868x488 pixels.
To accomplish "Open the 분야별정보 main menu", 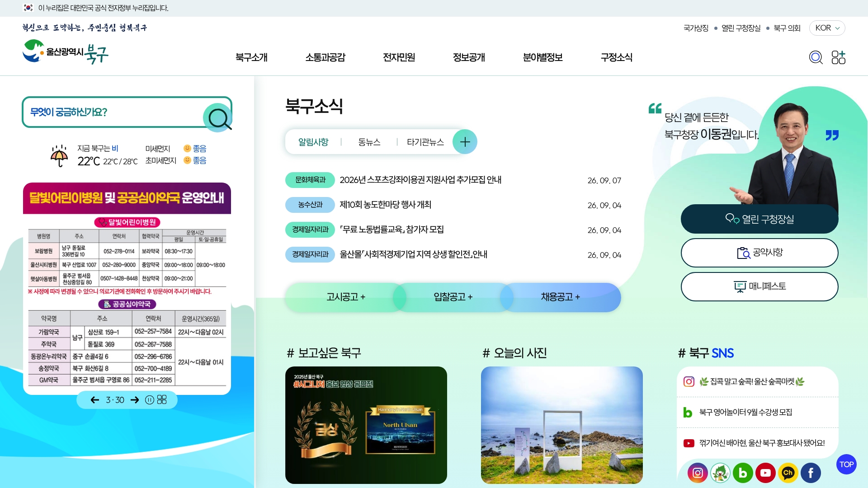I will click(542, 57).
